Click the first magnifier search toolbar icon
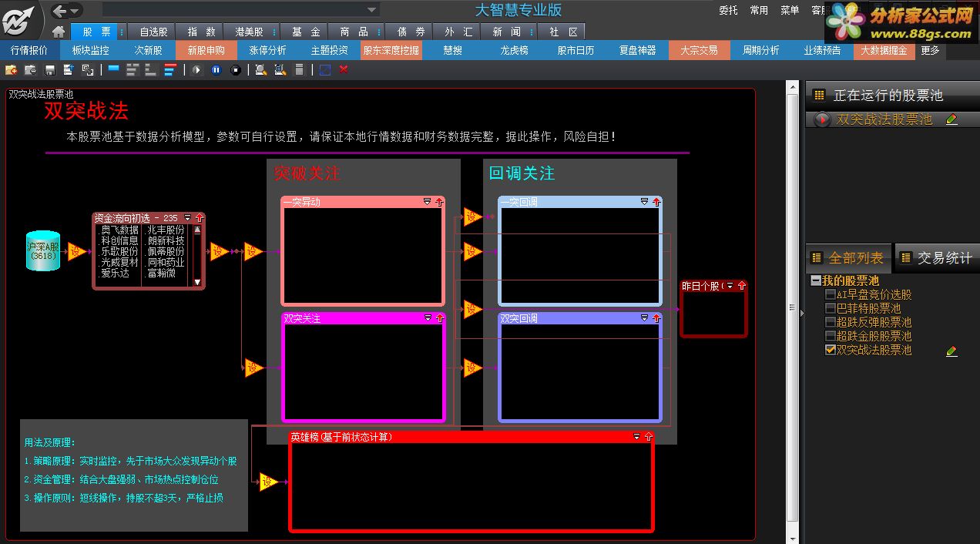Screen dimensions: 980x544 coord(260,70)
